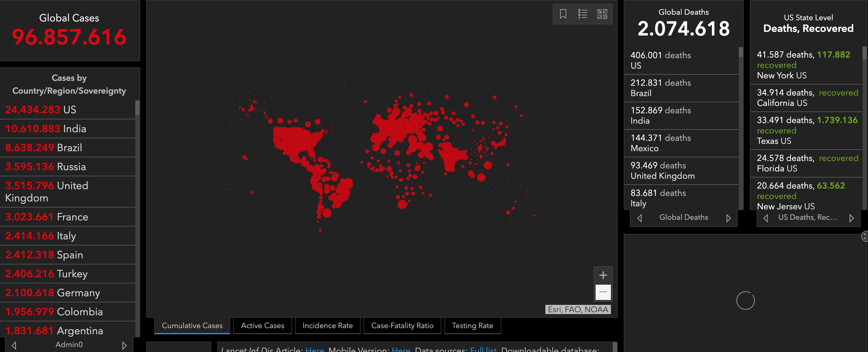Click left arrow beside US Deaths, Rec…

[765, 218]
